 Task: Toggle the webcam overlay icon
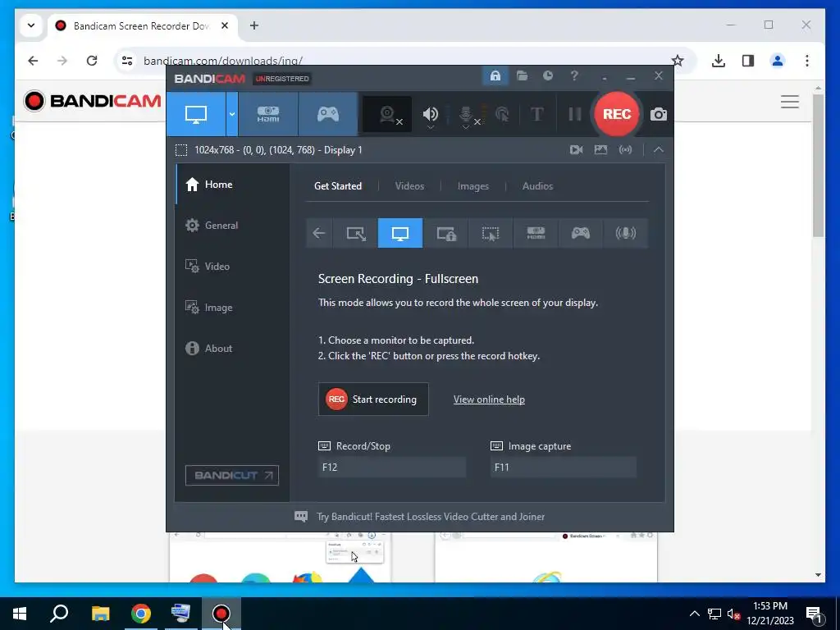pos(387,114)
